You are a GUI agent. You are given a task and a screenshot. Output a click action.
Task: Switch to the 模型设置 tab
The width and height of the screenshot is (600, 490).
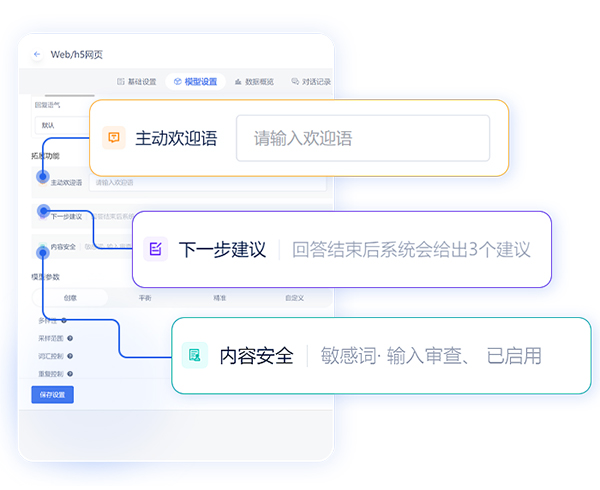(x=195, y=81)
